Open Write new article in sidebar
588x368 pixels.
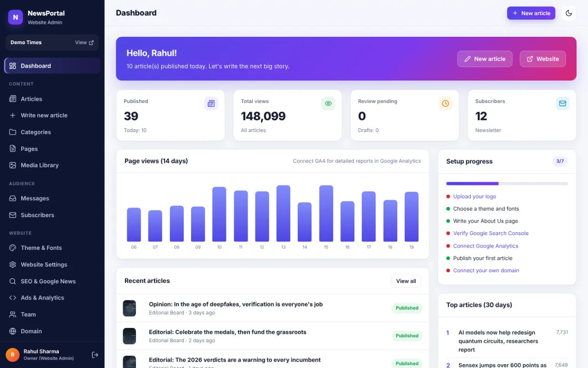[52, 115]
